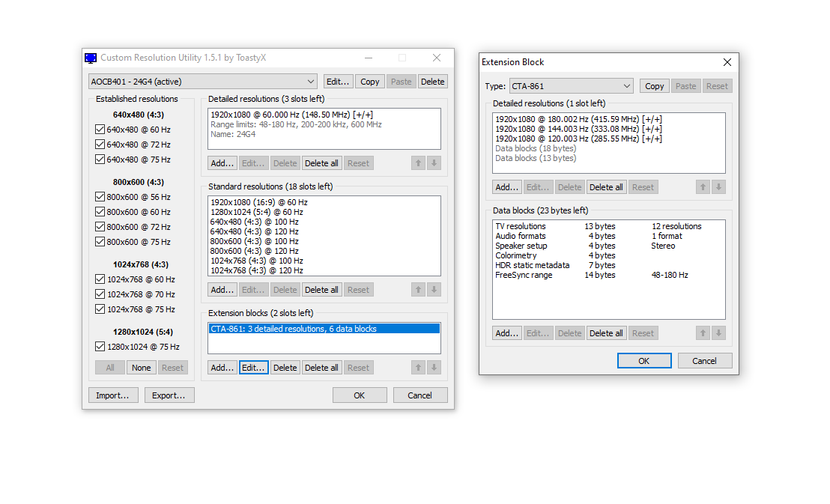Select Colorimetry data block row
The width and height of the screenshot is (830, 504).
click(x=609, y=255)
